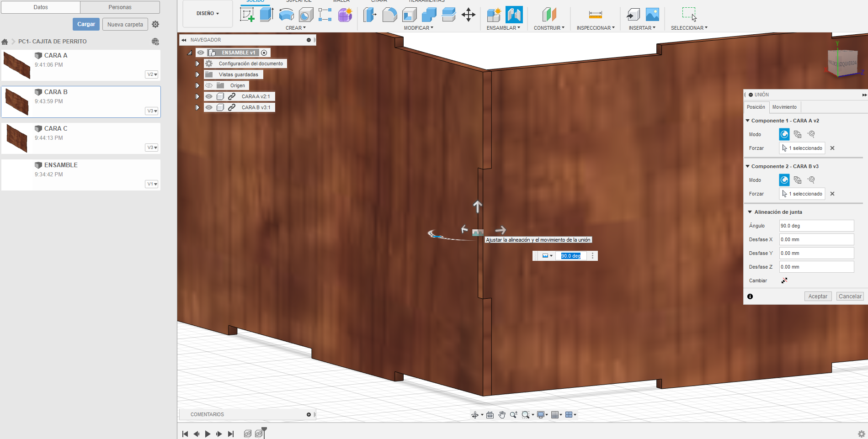Toggle visibility of ENSAMBLE v1
The height and width of the screenshot is (439, 868).
tap(201, 53)
